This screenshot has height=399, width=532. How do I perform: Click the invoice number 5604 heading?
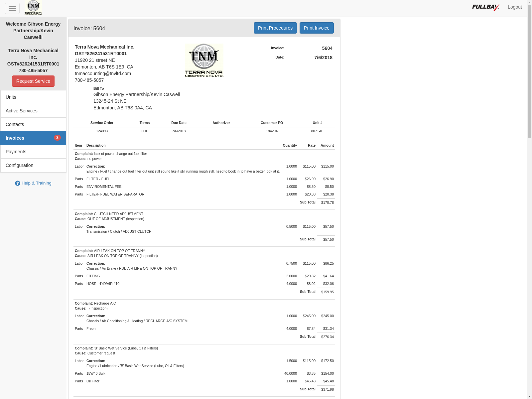pos(89,29)
